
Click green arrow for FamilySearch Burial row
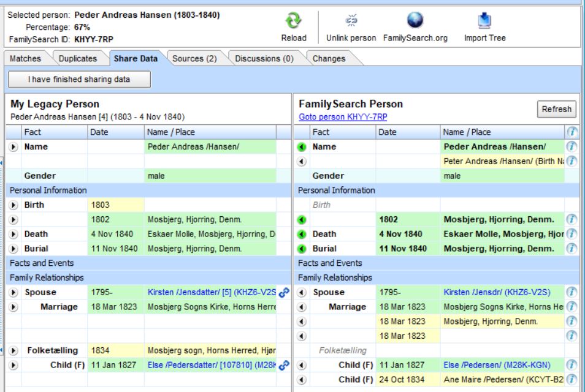pyautogui.click(x=302, y=249)
